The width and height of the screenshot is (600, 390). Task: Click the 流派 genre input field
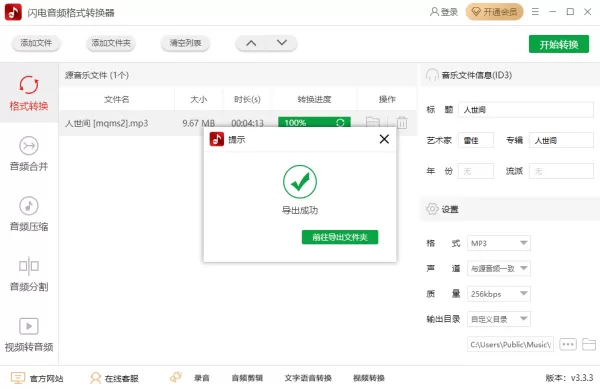[x=561, y=171]
